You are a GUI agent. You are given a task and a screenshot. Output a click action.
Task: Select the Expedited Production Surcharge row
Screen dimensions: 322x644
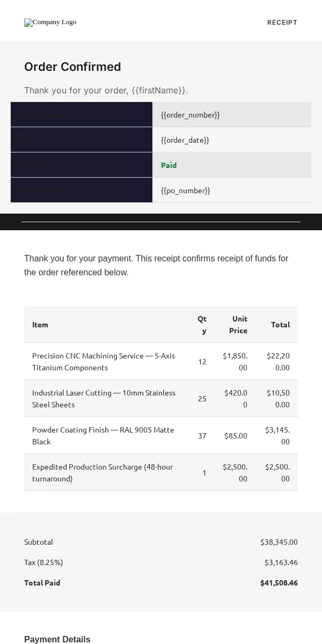point(161,472)
